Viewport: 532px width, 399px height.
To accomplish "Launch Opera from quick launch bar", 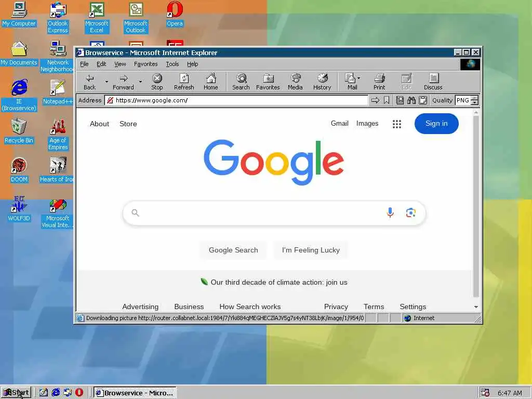I will tap(79, 393).
